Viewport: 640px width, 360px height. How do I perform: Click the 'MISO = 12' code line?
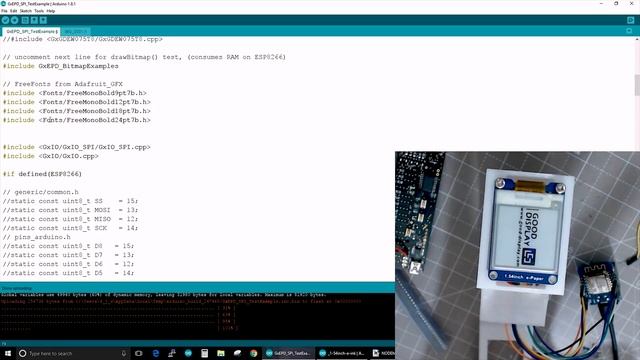[x=71, y=219]
